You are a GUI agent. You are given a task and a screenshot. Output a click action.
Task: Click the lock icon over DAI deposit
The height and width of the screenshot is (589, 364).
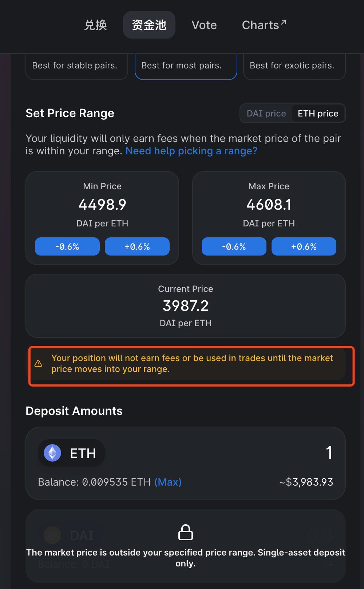[186, 532]
